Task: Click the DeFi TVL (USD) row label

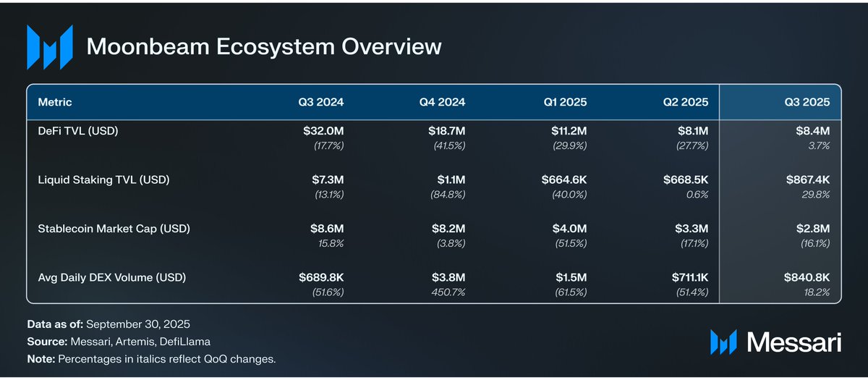Action: point(77,131)
